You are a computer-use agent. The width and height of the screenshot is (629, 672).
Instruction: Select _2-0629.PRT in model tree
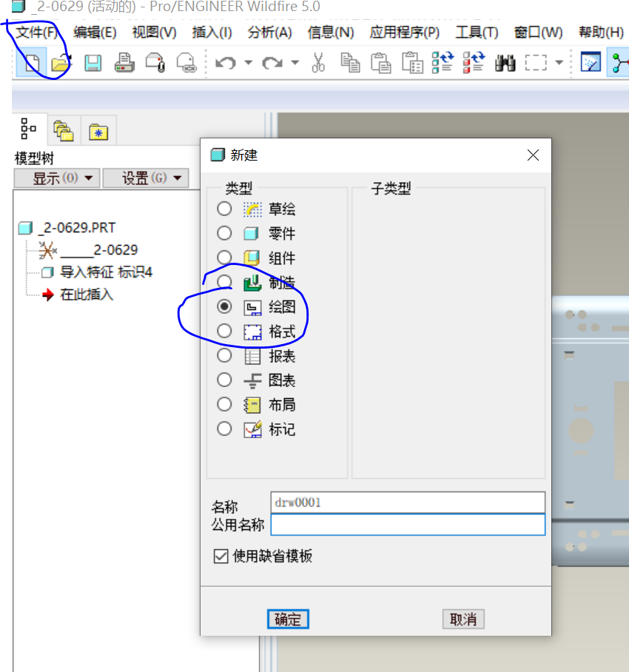[67, 227]
